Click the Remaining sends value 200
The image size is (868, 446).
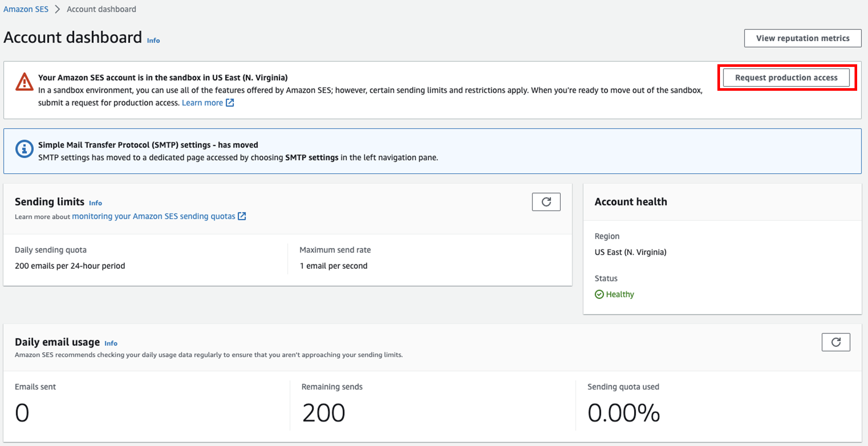click(x=324, y=413)
